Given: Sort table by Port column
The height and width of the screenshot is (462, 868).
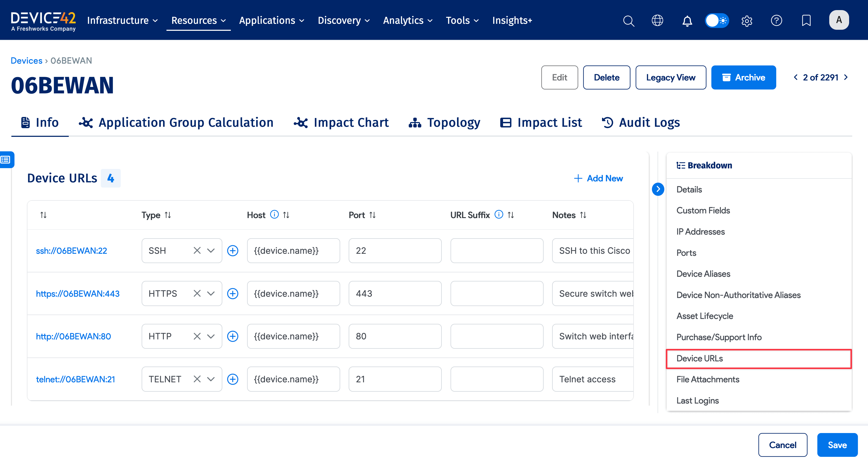Looking at the screenshot, I should coord(372,215).
